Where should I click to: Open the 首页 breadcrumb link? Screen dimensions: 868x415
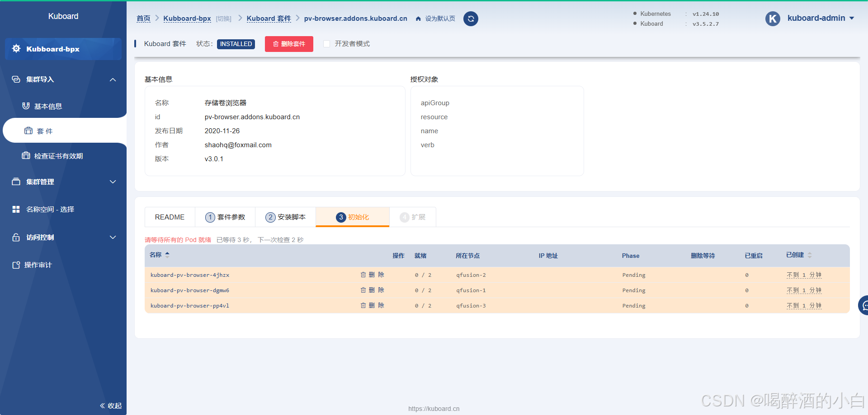[x=143, y=19]
